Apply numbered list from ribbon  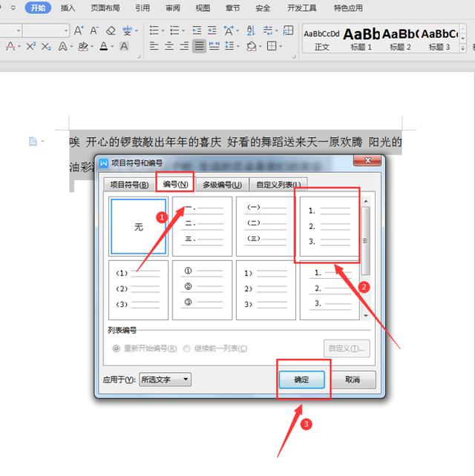pyautogui.click(x=174, y=30)
